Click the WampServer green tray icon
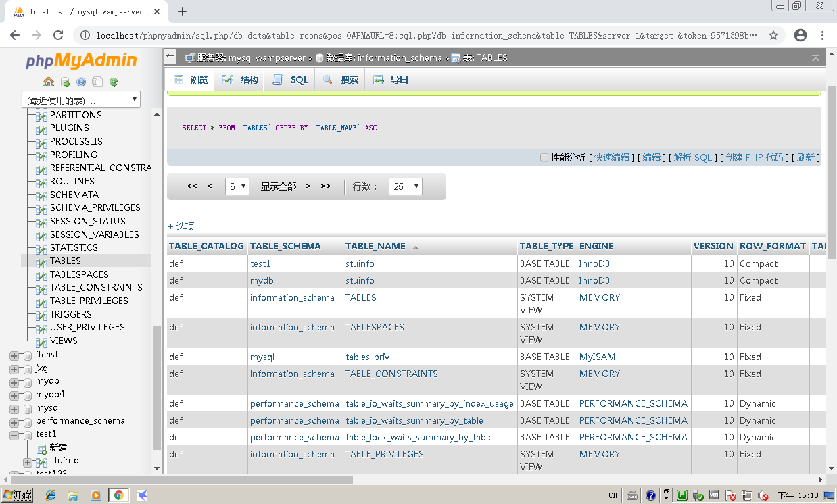The image size is (837, 504). (x=683, y=495)
